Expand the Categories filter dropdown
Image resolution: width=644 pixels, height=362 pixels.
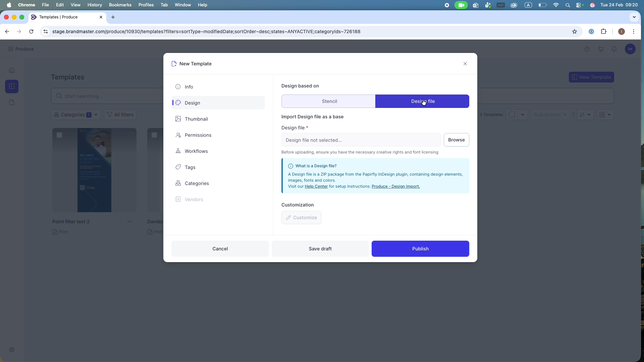(x=76, y=115)
